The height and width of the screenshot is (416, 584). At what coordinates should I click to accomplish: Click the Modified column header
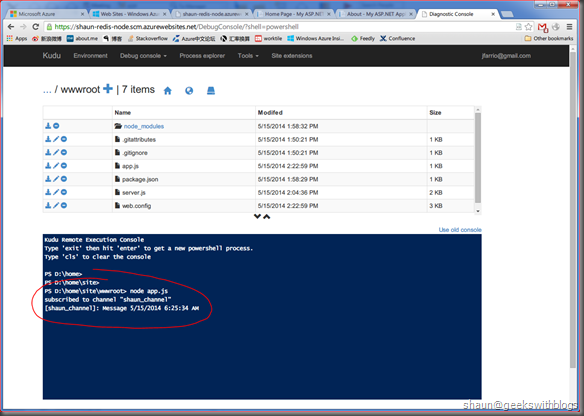point(270,112)
